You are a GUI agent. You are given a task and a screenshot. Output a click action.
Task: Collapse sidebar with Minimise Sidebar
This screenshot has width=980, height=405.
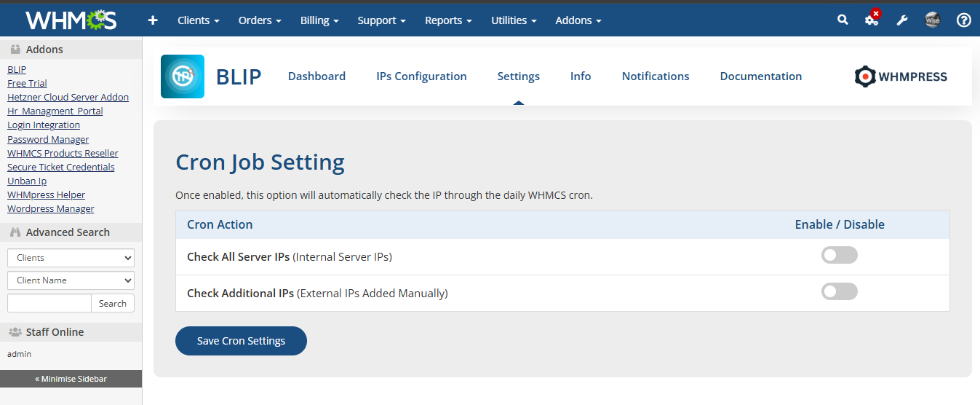(71, 379)
